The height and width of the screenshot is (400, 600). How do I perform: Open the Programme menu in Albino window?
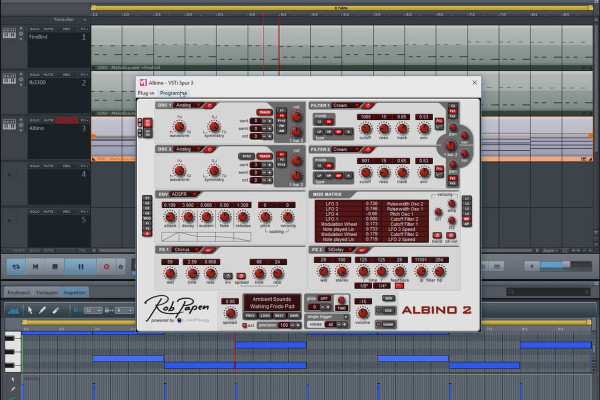(x=173, y=93)
